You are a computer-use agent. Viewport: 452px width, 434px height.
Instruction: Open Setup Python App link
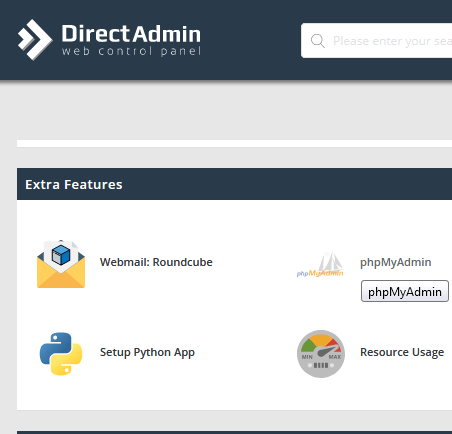pyautogui.click(x=147, y=353)
